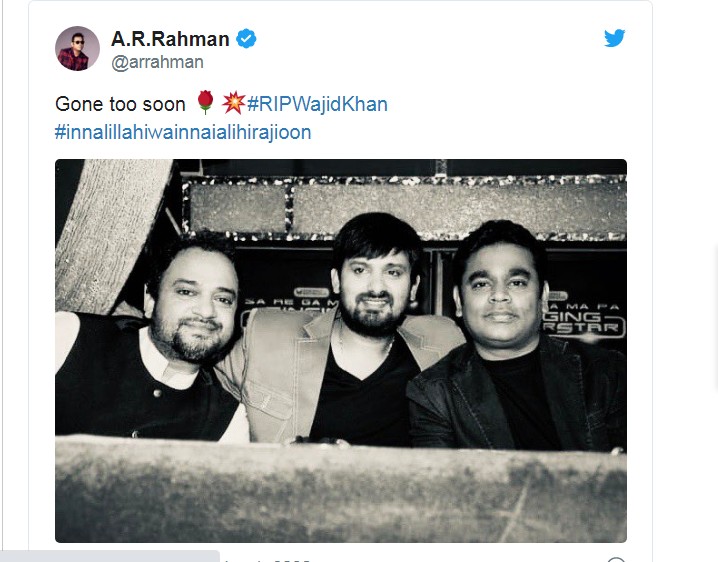Click the wooden ledge in photo foreground
This screenshot has height=562, width=718.
[x=341, y=490]
